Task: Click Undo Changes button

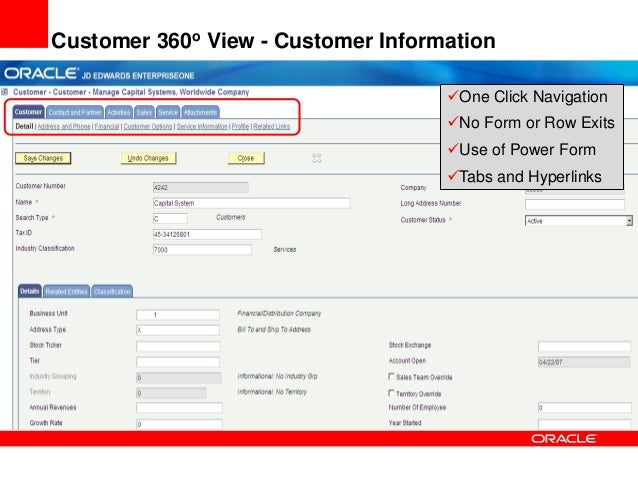Action: click(x=148, y=158)
